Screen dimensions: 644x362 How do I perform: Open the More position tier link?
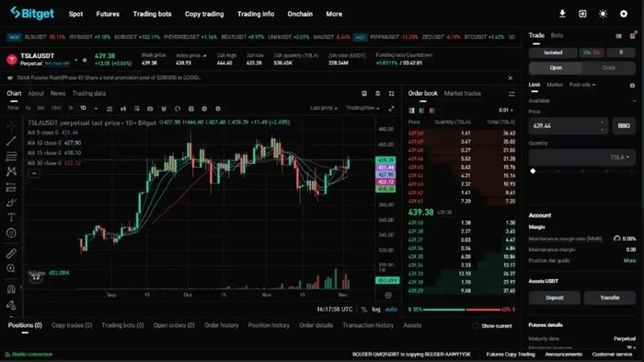(629, 261)
